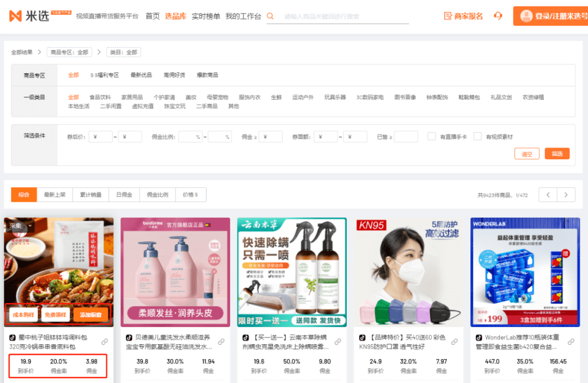Screen dimensions: 588x383
Task: Copy link icon for WonderLab product
Action: 571,342
